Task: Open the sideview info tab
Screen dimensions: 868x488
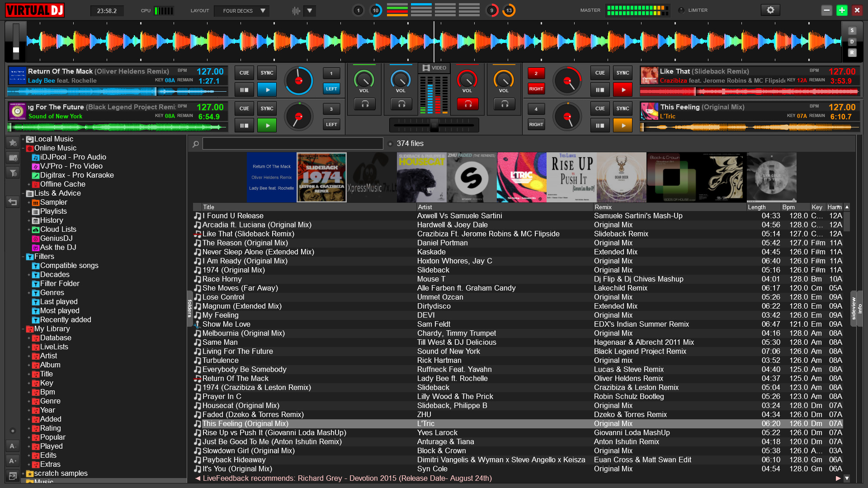Action: click(x=860, y=309)
